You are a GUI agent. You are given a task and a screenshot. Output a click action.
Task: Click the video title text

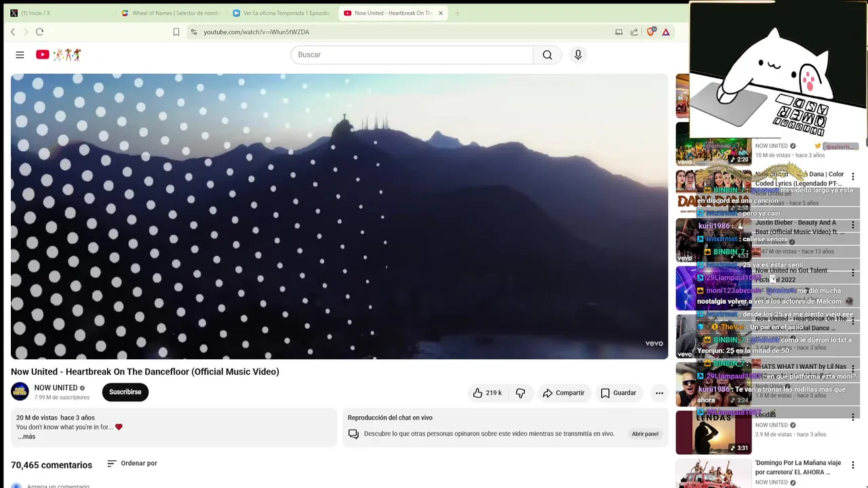click(x=145, y=371)
